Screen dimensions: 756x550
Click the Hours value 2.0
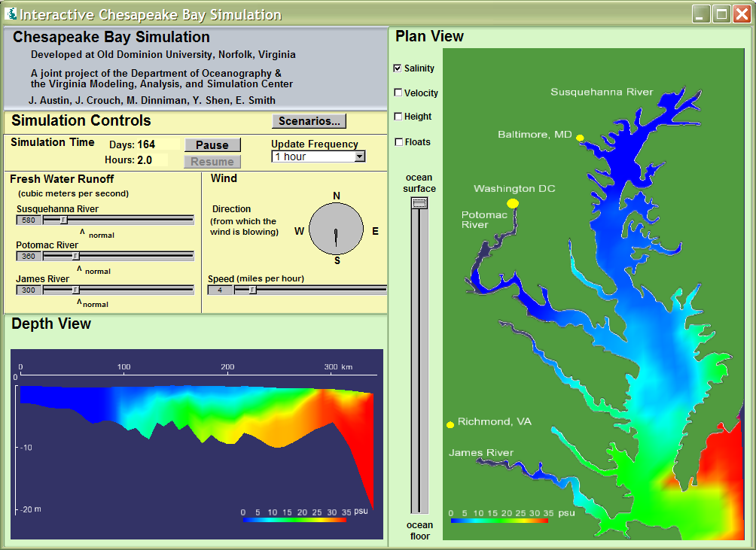click(145, 160)
